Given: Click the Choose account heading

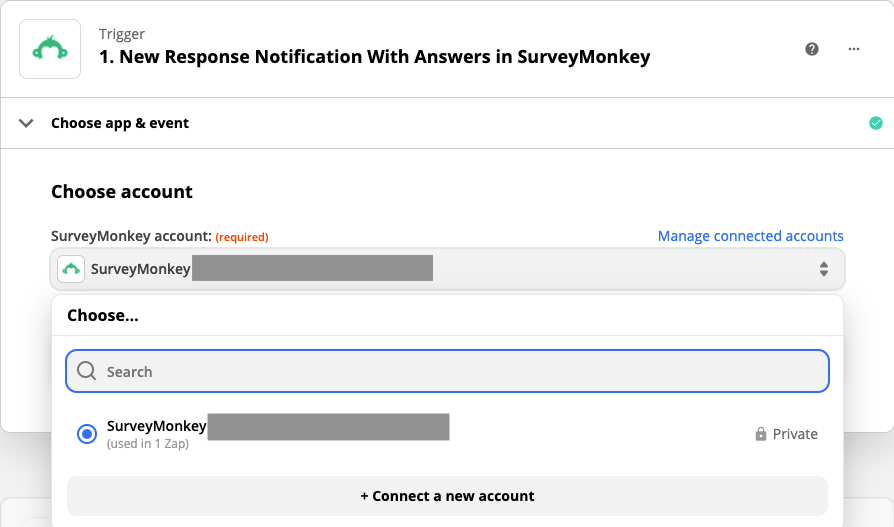Looking at the screenshot, I should coord(122,192).
